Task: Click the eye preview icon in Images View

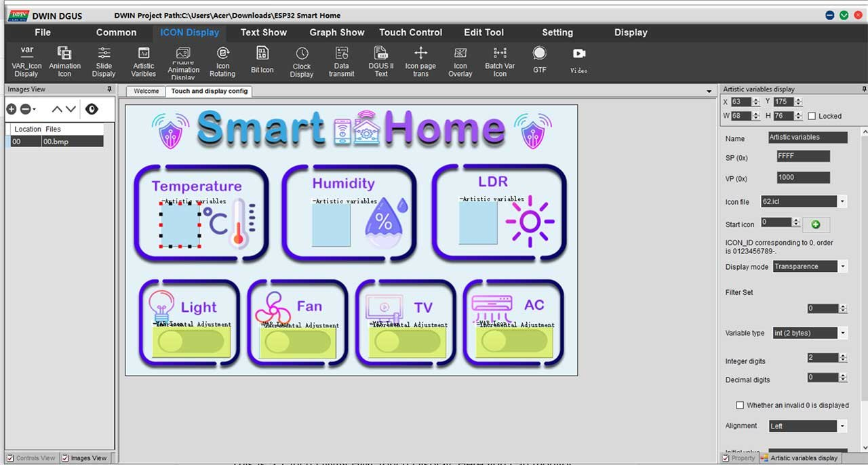Action: (92, 109)
